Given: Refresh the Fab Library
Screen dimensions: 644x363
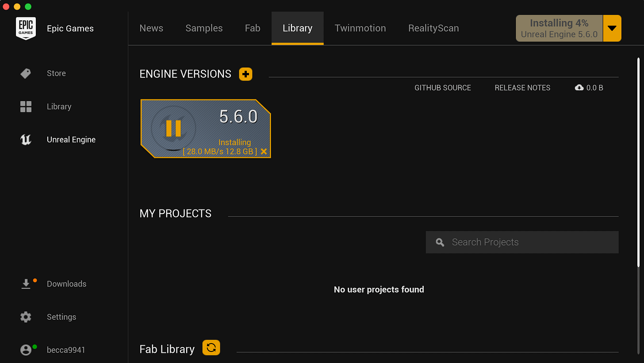Looking at the screenshot, I should click(x=211, y=348).
